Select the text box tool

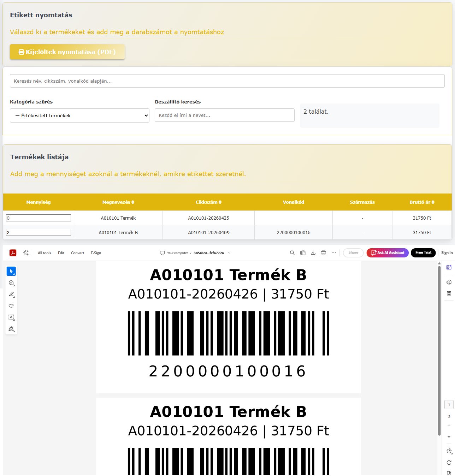tap(11, 317)
